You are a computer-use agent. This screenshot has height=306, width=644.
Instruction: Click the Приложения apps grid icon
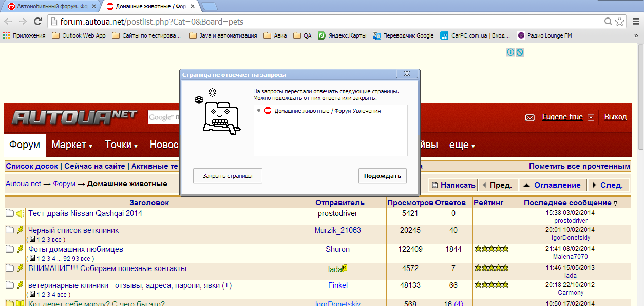7,35
